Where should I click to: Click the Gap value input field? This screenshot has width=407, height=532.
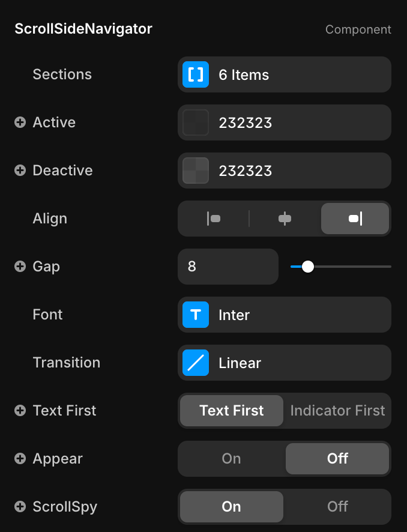(x=228, y=267)
